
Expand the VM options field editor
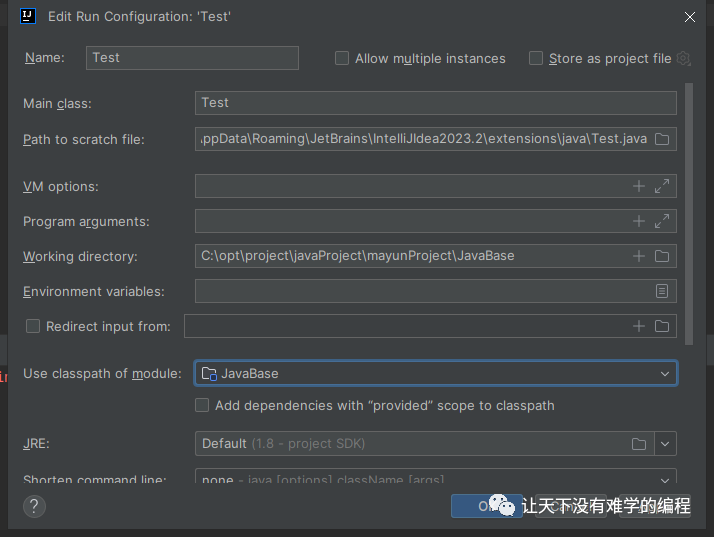662,186
